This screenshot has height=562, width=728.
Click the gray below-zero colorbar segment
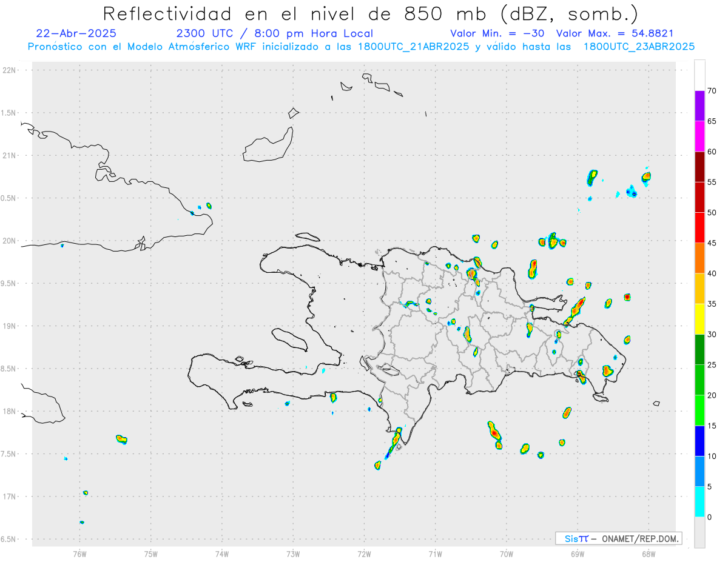coord(699,532)
